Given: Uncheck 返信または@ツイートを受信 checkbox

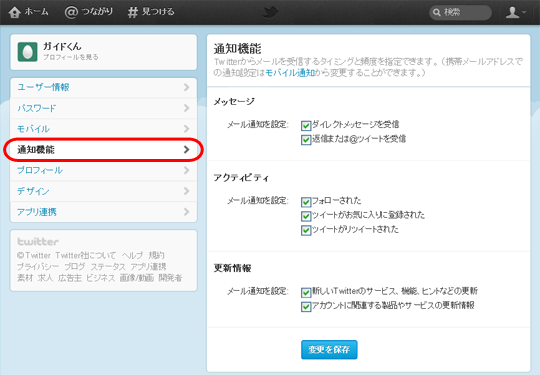Looking at the screenshot, I should (306, 140).
